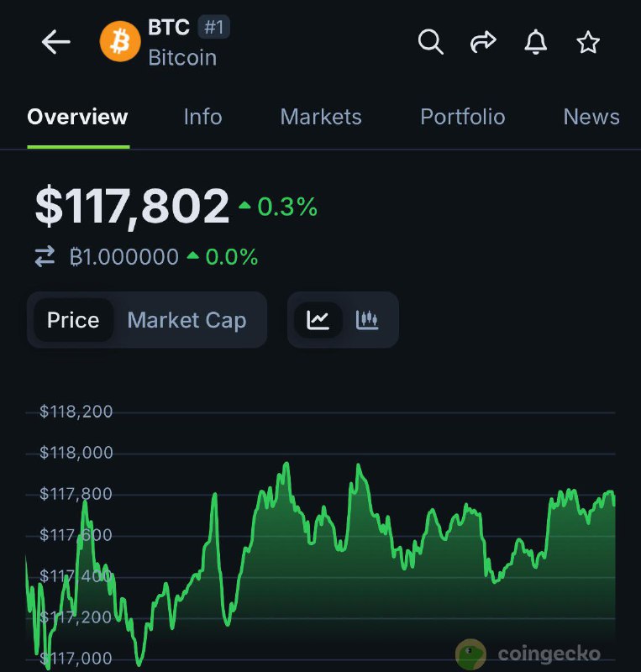The image size is (641, 672).
Task: Open the Markets tab
Action: click(321, 117)
